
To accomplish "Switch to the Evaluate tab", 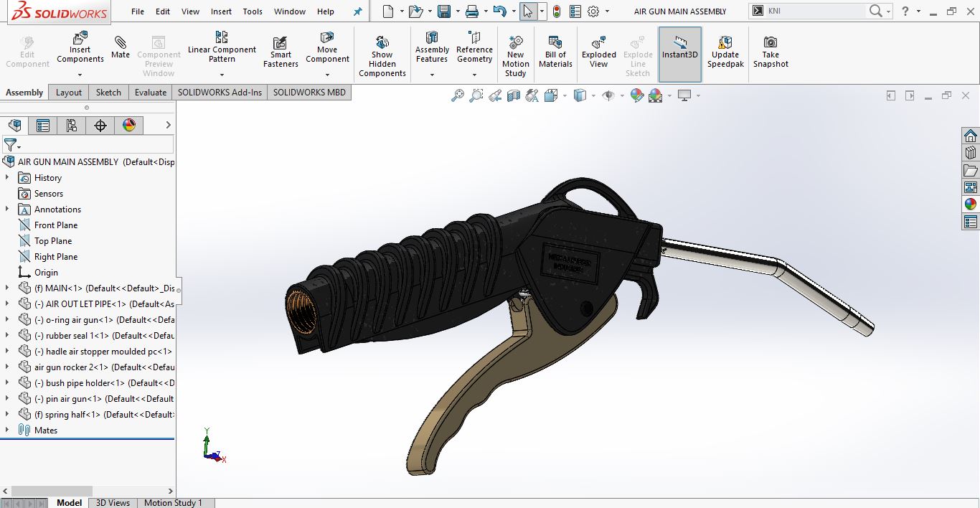I will tap(151, 92).
